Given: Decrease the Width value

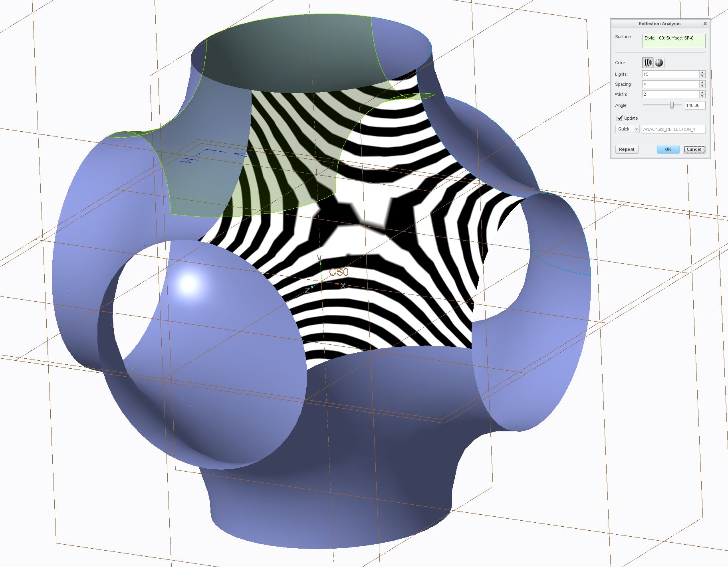Looking at the screenshot, I should tap(702, 96).
